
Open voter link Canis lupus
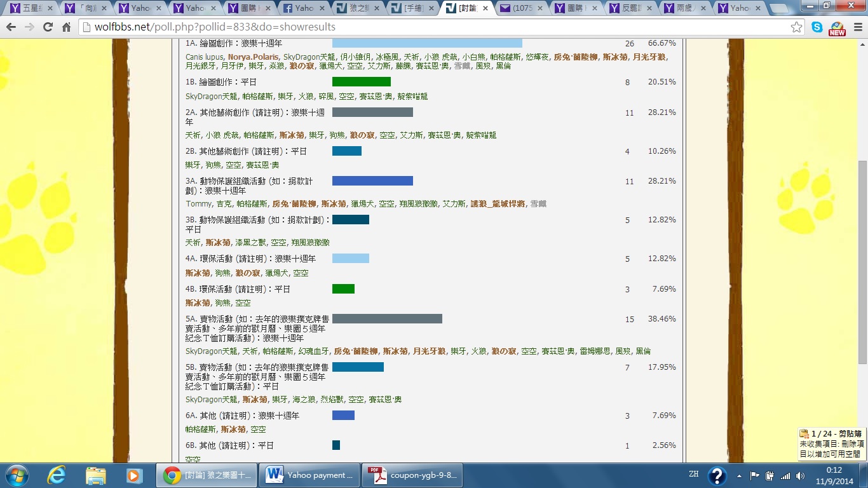pyautogui.click(x=203, y=57)
